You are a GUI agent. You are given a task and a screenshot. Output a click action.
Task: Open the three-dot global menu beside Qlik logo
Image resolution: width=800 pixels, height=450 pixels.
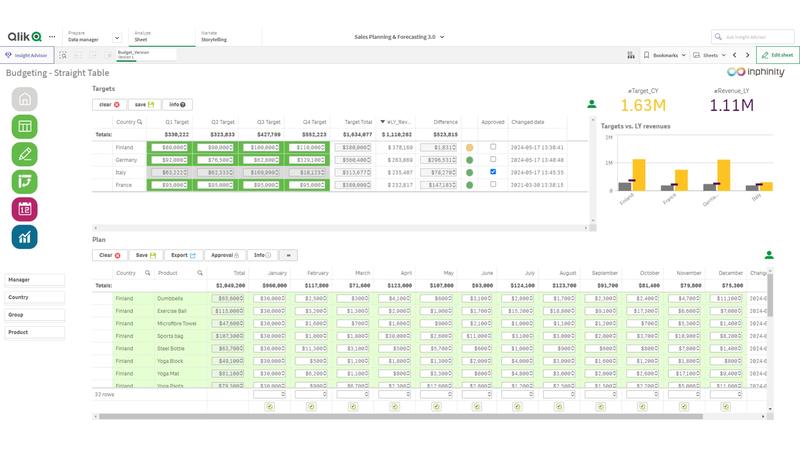coord(52,36)
